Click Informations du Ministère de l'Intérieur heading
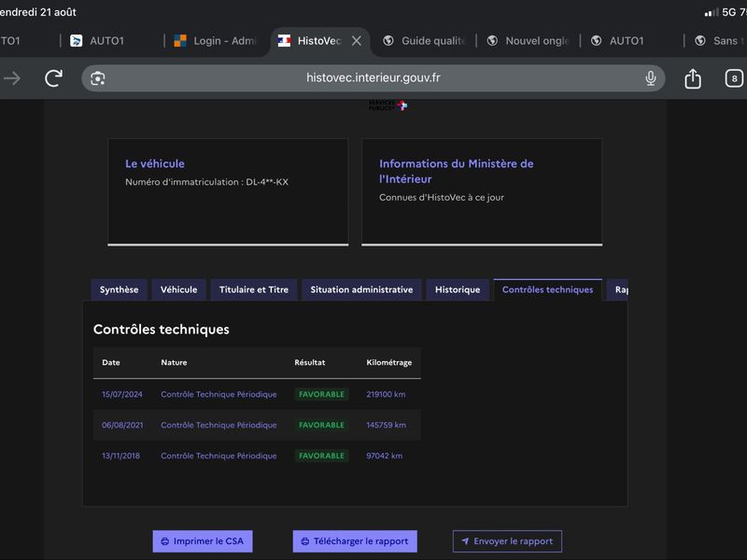 pos(457,172)
